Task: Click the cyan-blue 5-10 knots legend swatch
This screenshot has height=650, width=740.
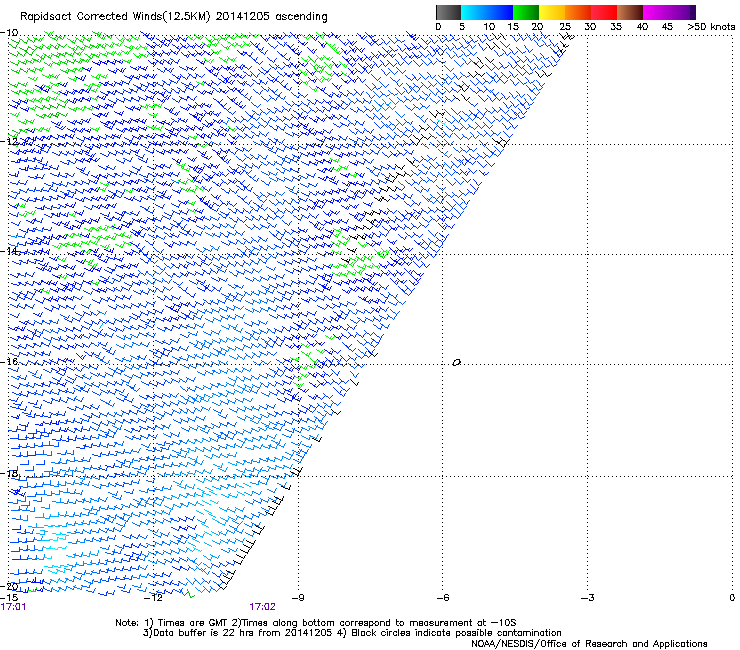Action: [x=474, y=12]
